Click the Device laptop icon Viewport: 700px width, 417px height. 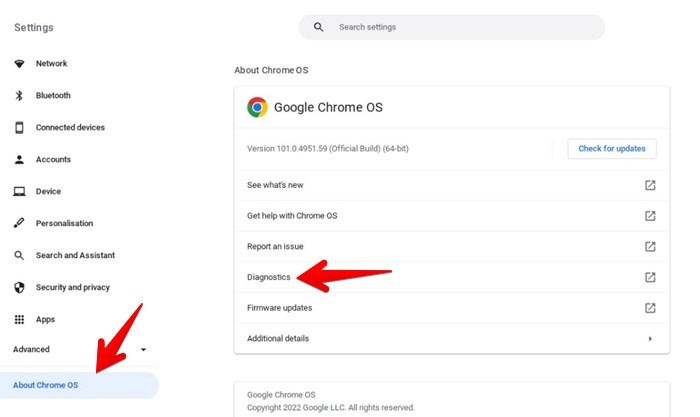[x=19, y=192]
